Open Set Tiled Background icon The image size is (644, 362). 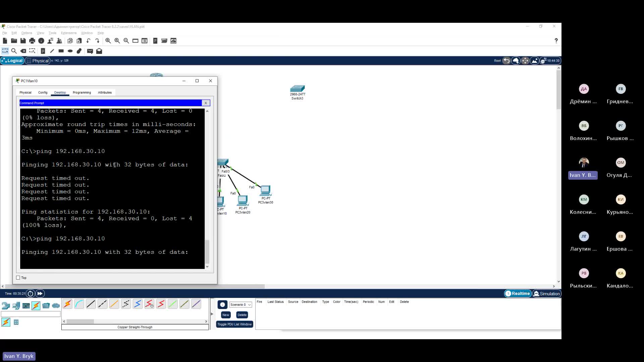pos(535,61)
